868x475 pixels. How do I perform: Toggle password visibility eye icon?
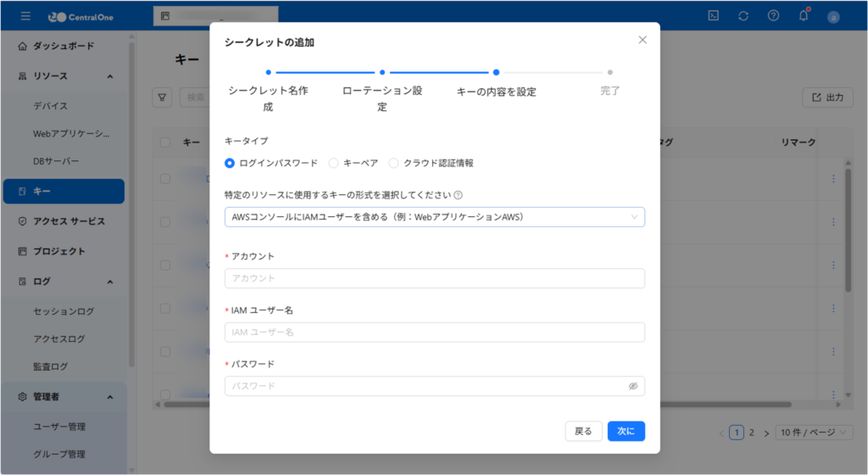point(632,386)
